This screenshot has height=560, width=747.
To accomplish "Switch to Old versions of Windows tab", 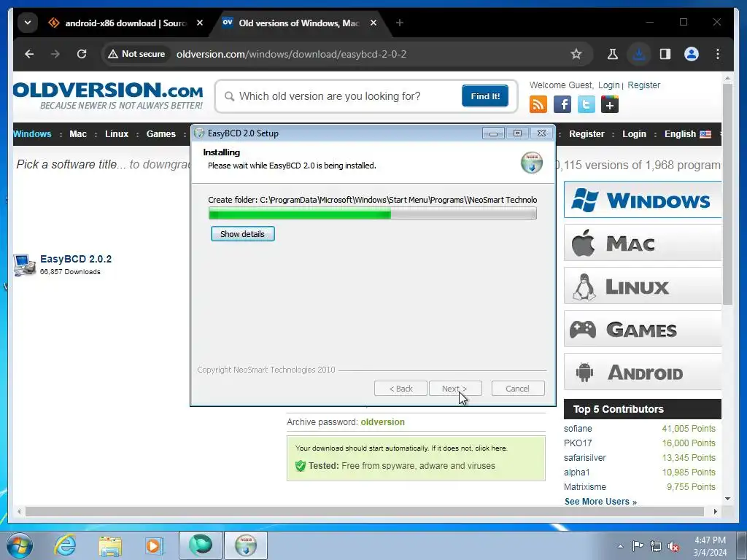I will (x=299, y=23).
